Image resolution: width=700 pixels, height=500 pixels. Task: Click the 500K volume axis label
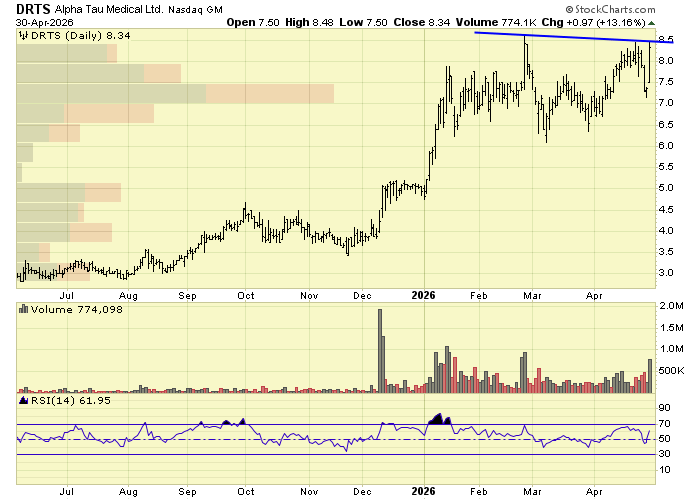click(672, 371)
